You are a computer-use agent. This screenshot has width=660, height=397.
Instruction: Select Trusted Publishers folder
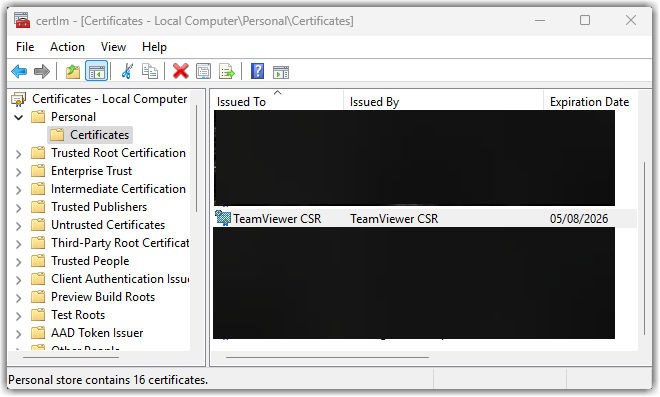point(99,207)
